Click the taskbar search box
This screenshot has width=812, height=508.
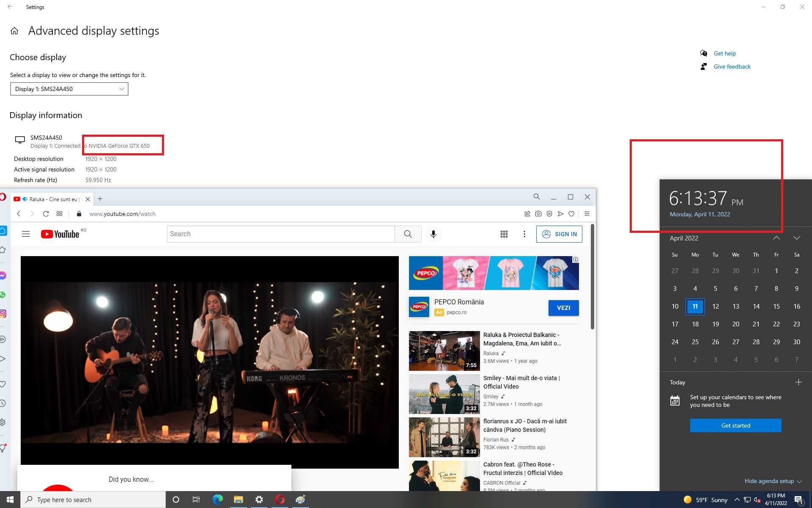pyautogui.click(x=93, y=500)
